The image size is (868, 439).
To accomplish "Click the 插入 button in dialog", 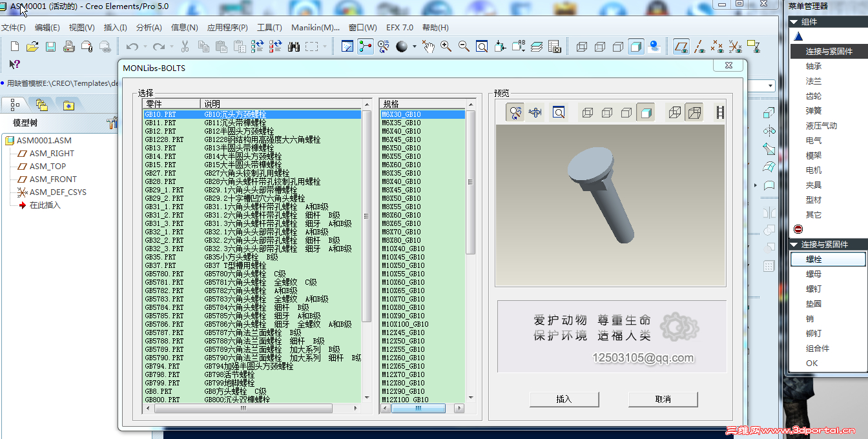I will click(564, 399).
